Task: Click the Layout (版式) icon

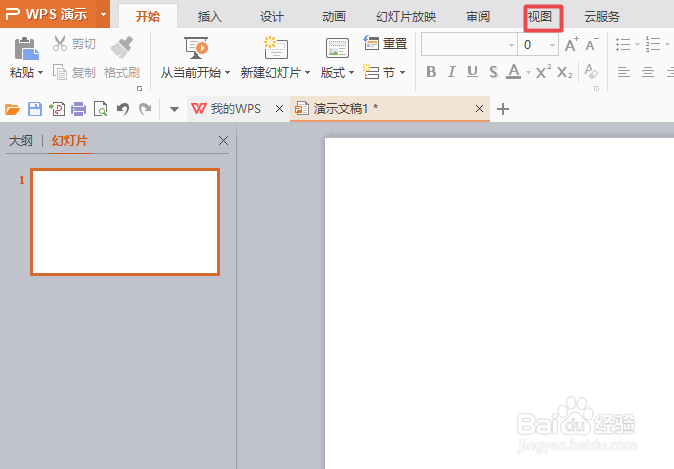Action: (x=337, y=48)
